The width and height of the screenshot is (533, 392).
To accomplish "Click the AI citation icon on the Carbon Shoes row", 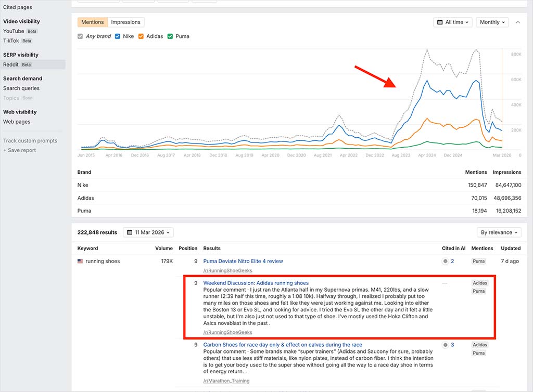I will point(445,345).
